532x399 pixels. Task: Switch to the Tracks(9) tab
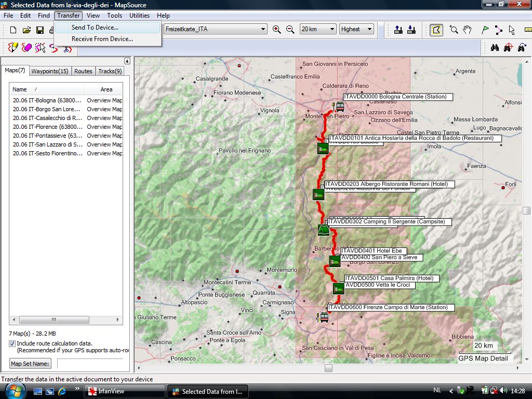[110, 71]
